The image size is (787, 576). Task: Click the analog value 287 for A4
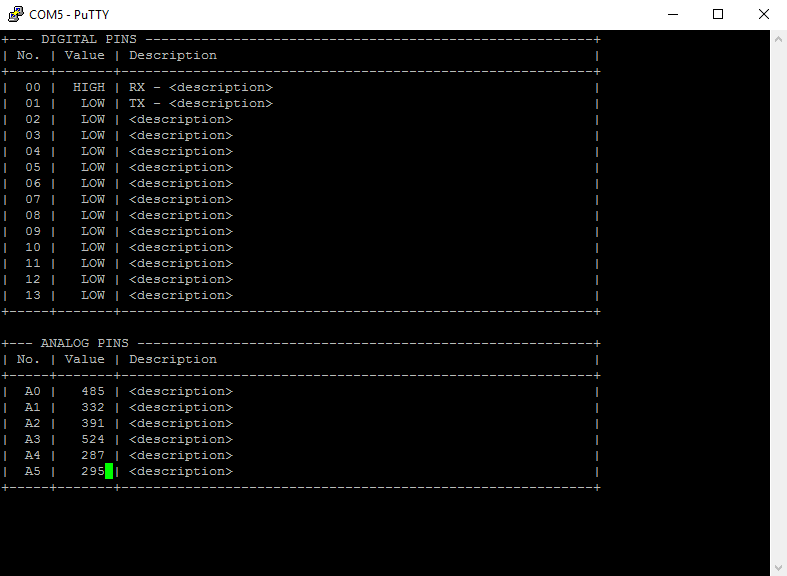(x=93, y=456)
